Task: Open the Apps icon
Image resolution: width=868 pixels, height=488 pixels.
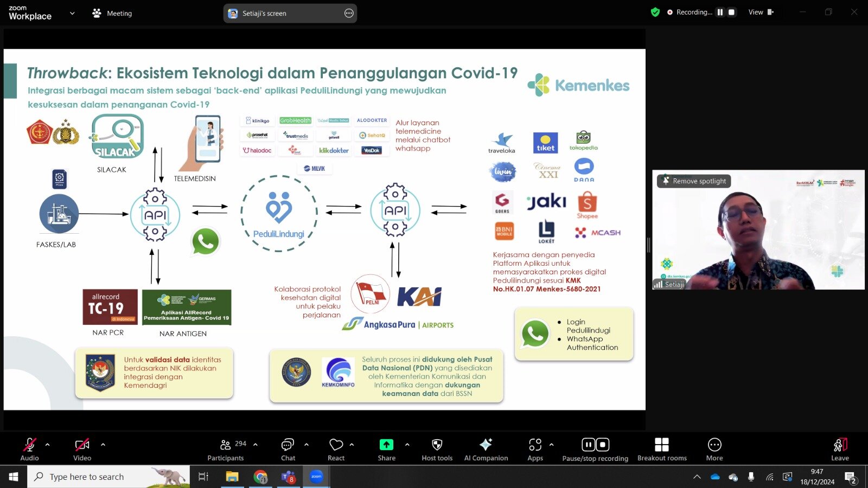Action: (535, 445)
